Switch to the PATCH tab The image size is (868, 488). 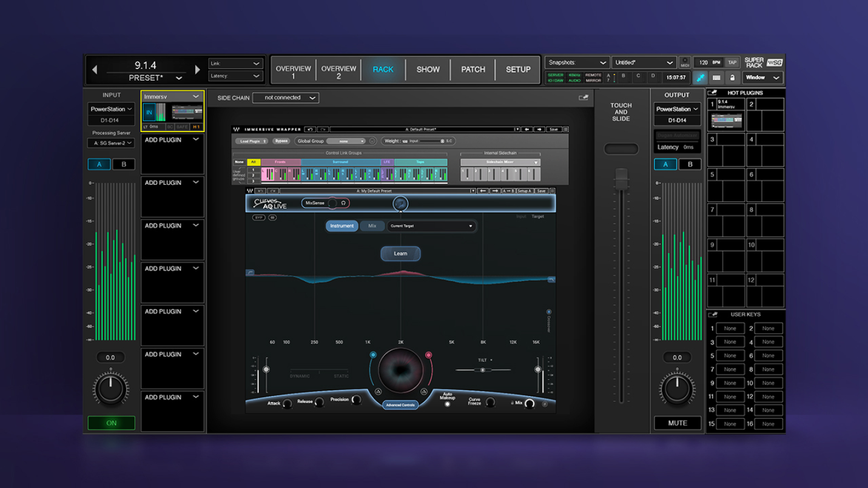[473, 69]
